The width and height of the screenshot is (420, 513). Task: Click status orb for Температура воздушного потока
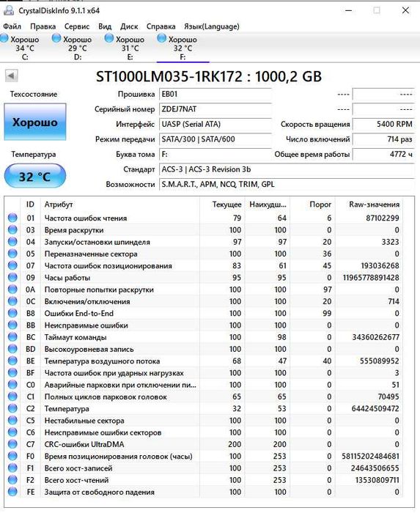pos(12,361)
